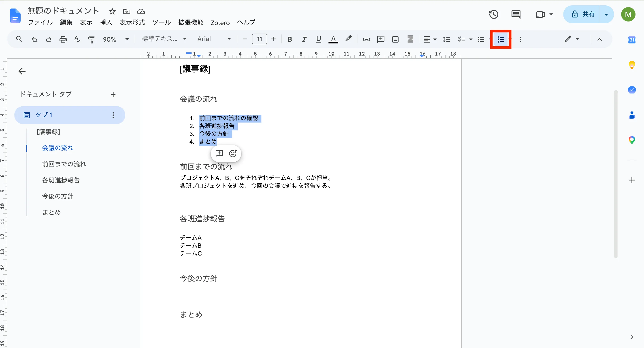Move document to a folder icon
The width and height of the screenshot is (644, 348).
pos(126,11)
